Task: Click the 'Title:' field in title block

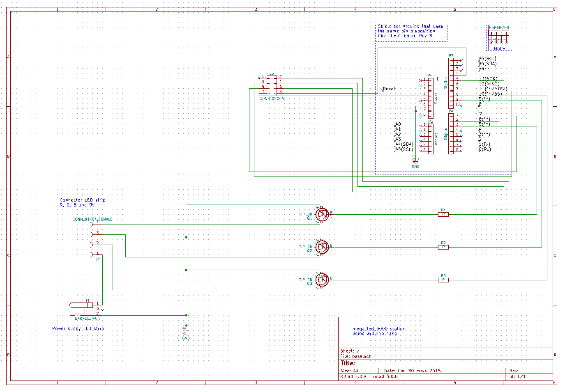Action: coord(348,363)
